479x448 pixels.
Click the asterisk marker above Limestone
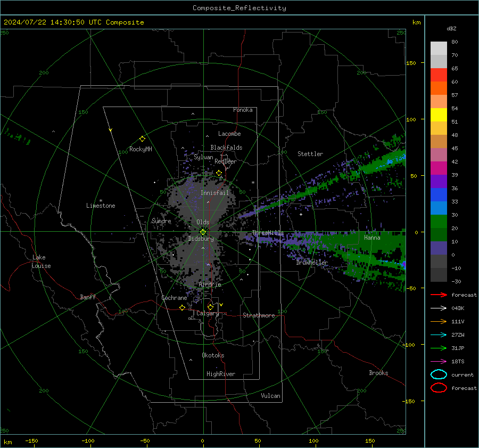[101, 201]
